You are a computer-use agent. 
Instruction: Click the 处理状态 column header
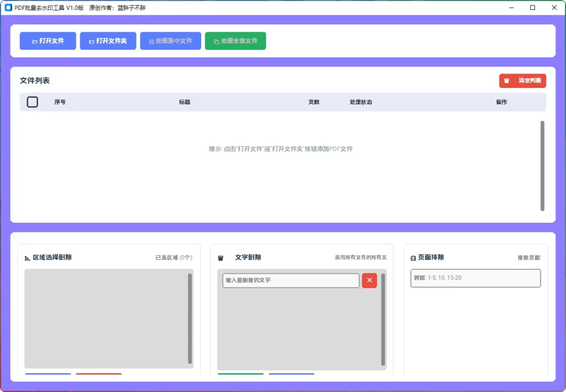360,102
